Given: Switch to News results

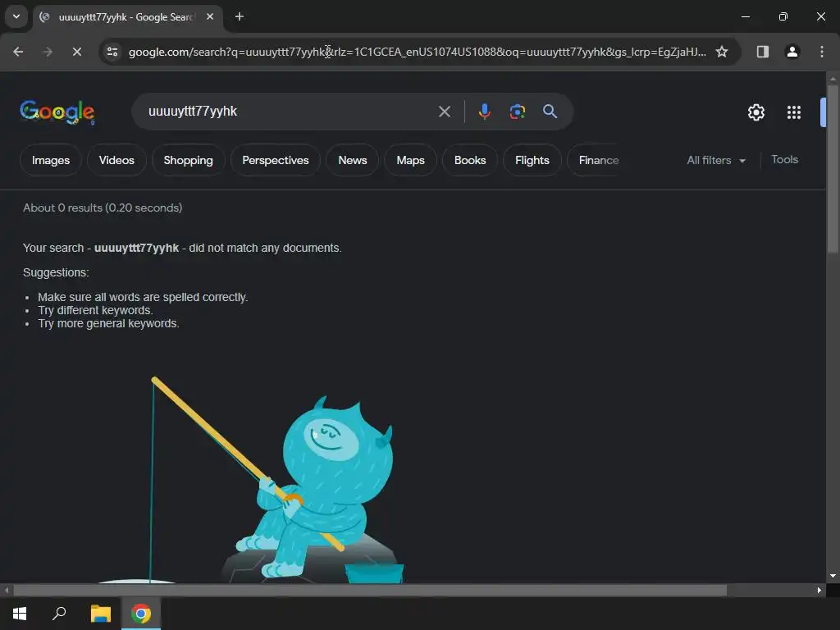Looking at the screenshot, I should 353,160.
